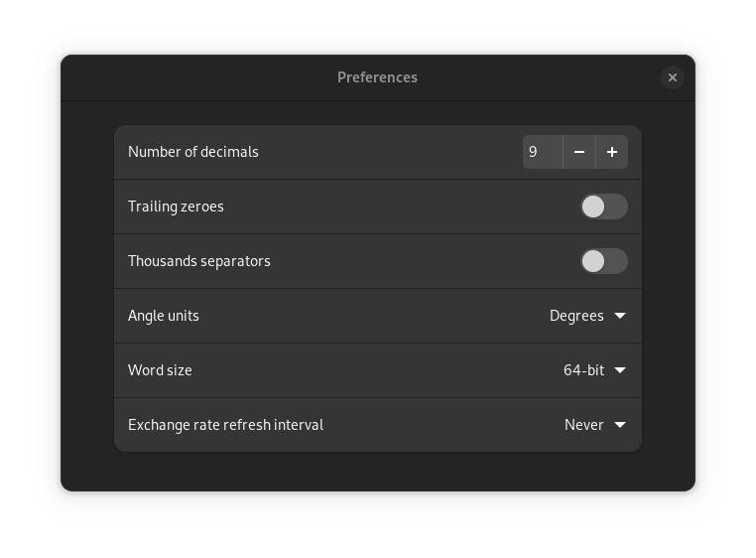Enable the Trailing zeroes switch
Image resolution: width=756 pixels, height=558 pixels.
[x=604, y=207]
